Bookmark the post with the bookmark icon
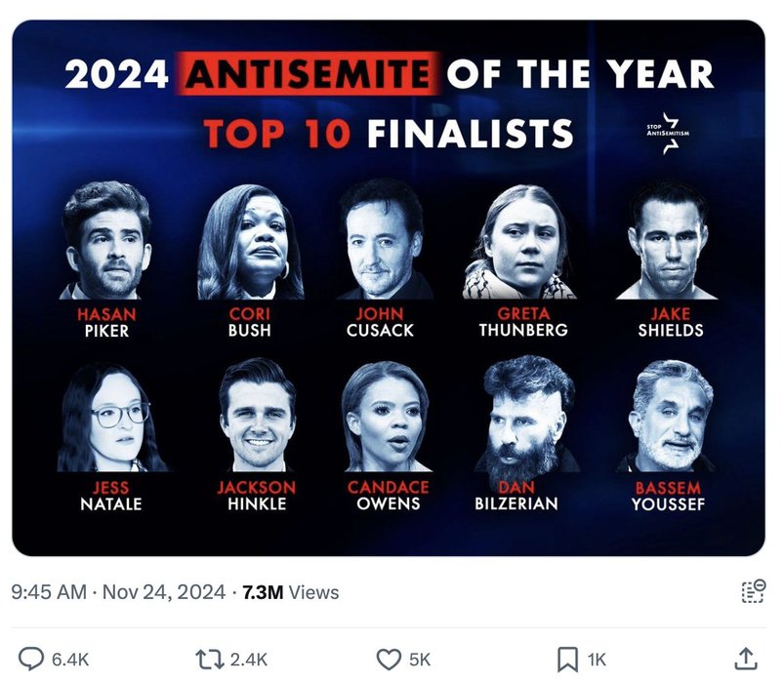Screen dimensions: 784x683 coord(566,659)
